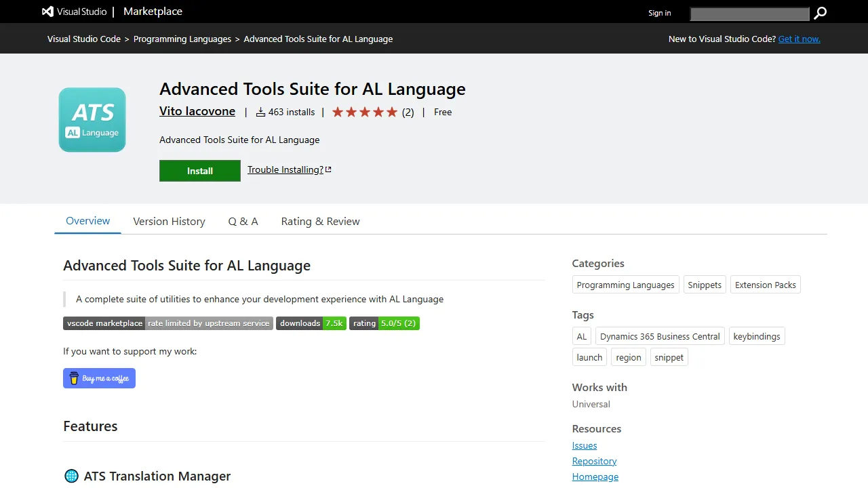Click the green Install button
The image size is (868, 488).
(x=199, y=170)
